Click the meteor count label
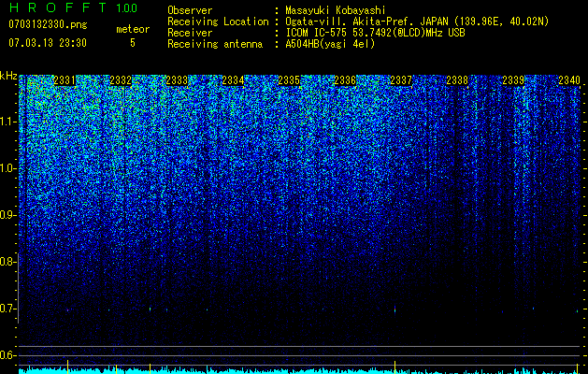The height and width of the screenshot is (374, 588). 133,29
